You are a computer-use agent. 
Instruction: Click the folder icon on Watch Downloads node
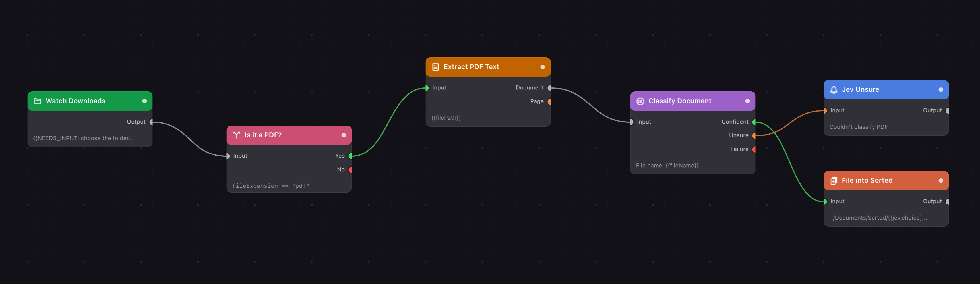pyautogui.click(x=38, y=101)
